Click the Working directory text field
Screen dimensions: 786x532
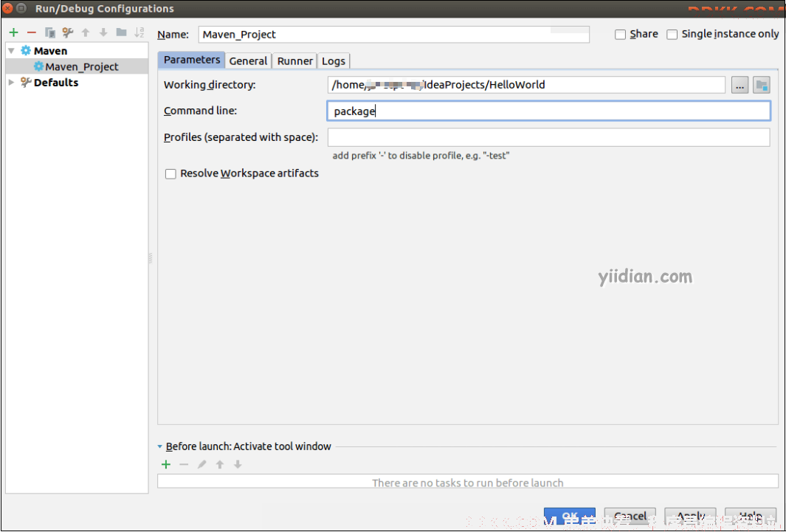pyautogui.click(x=526, y=85)
